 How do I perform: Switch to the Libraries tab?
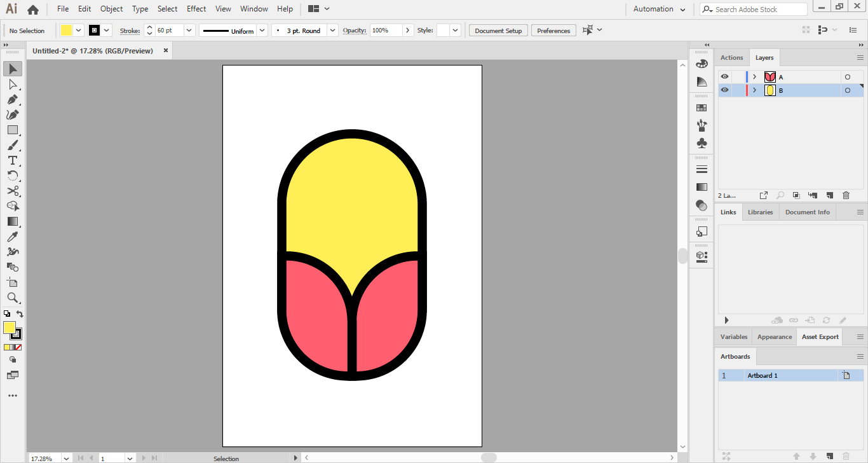pos(761,212)
